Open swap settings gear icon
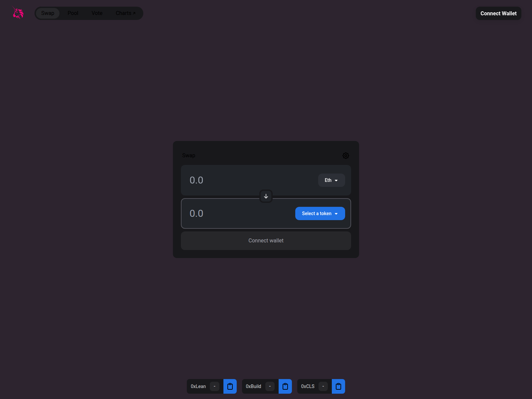 click(346, 156)
